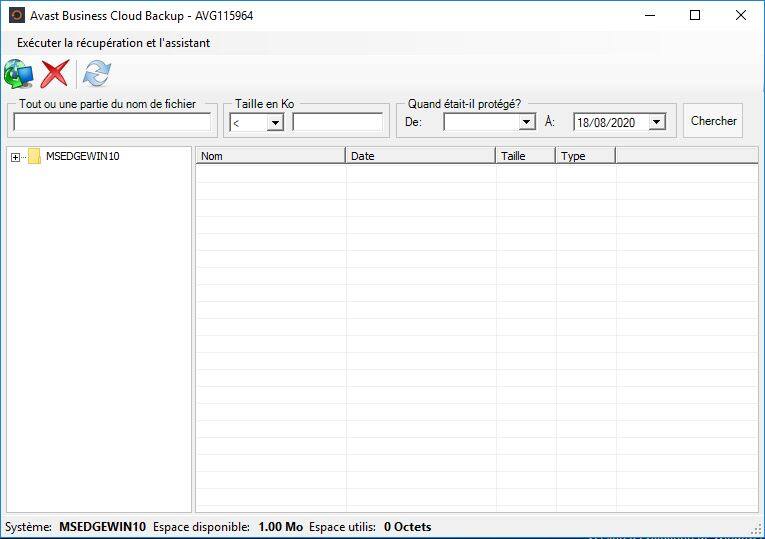Click the blue refresh arrows icon
765x539 pixels.
(97, 73)
